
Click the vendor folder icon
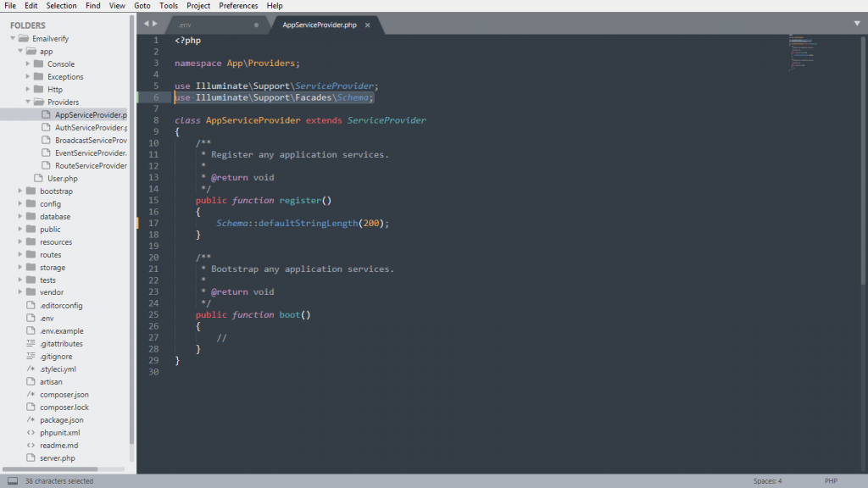point(31,292)
